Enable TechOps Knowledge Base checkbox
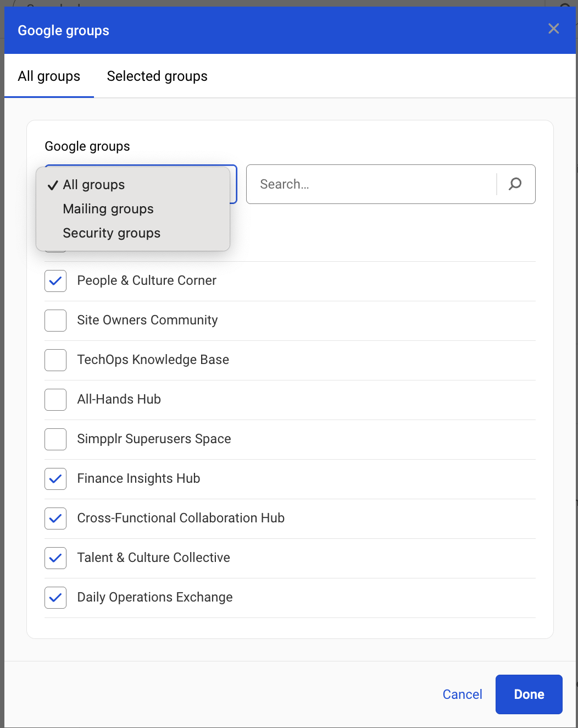This screenshot has height=728, width=578. pyautogui.click(x=55, y=360)
